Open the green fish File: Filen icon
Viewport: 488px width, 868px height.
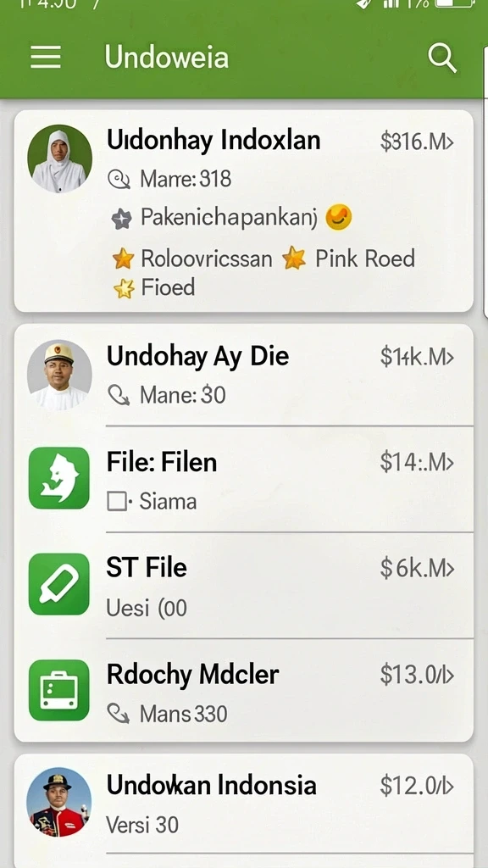pos(58,478)
